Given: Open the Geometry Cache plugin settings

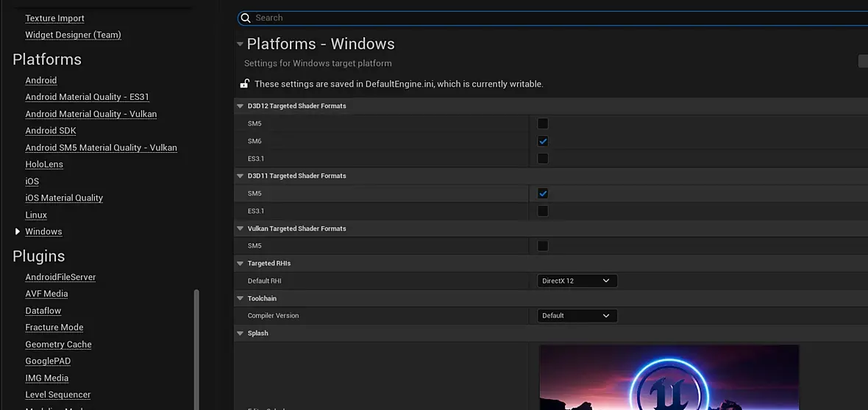Looking at the screenshot, I should tap(58, 344).
